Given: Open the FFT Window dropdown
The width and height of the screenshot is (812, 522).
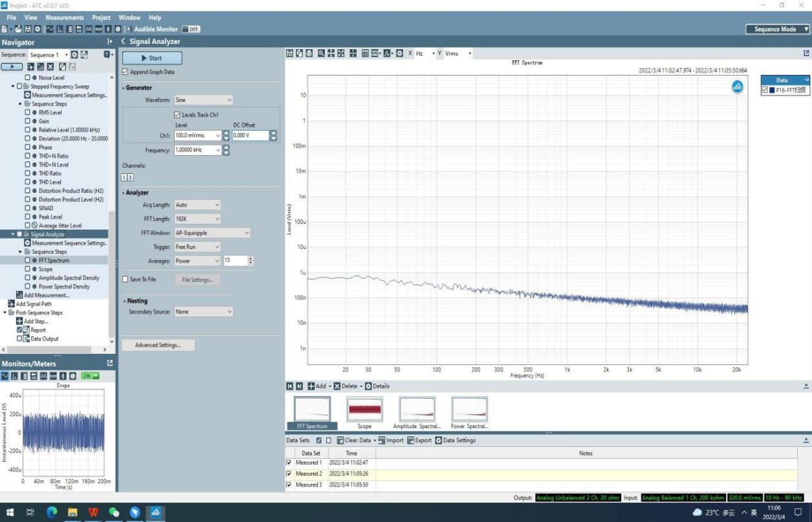Looking at the screenshot, I should click(212, 233).
